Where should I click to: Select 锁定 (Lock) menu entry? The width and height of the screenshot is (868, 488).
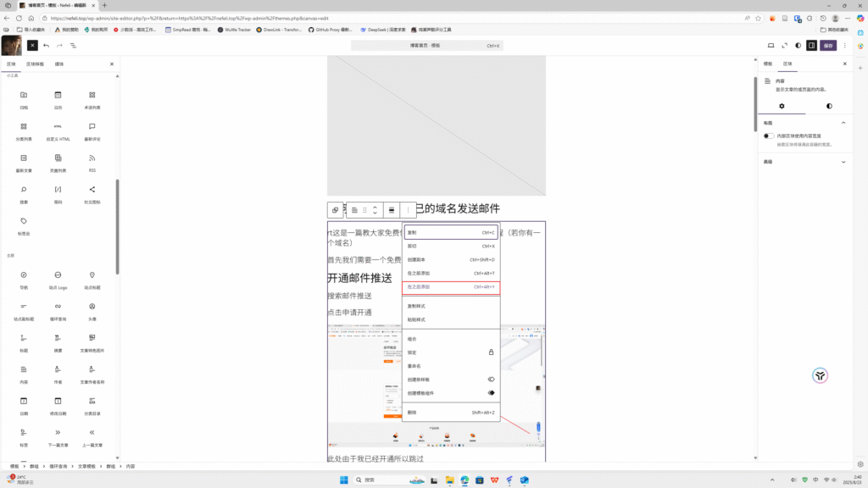[x=451, y=352]
